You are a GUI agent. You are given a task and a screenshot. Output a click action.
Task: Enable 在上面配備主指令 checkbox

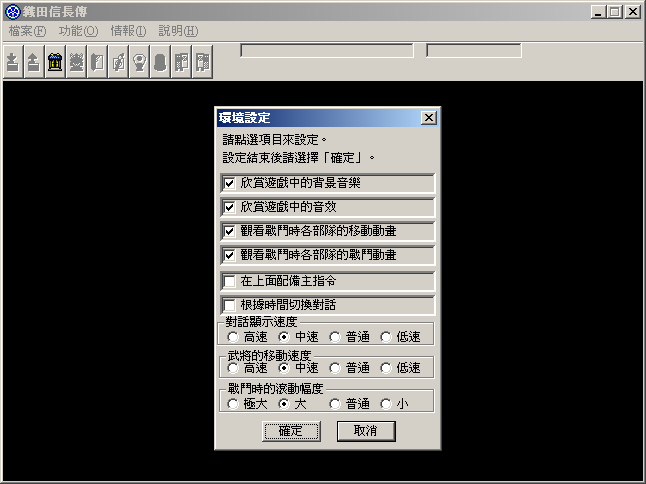click(229, 281)
